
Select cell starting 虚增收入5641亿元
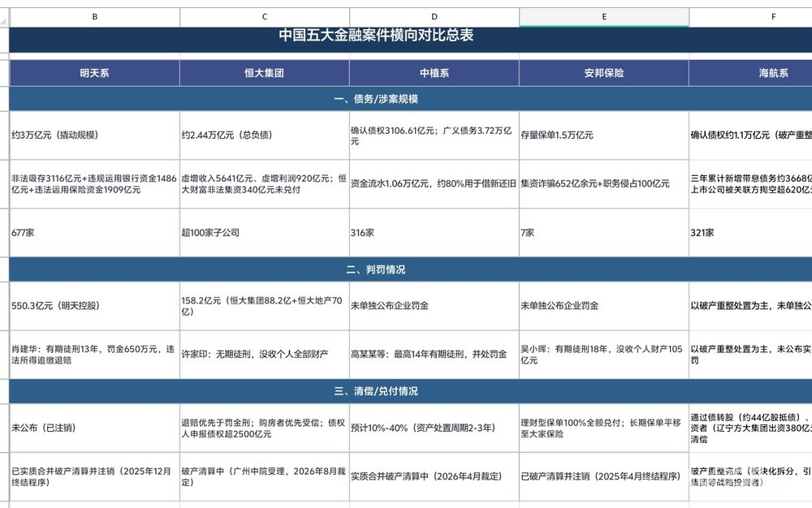tap(265, 183)
